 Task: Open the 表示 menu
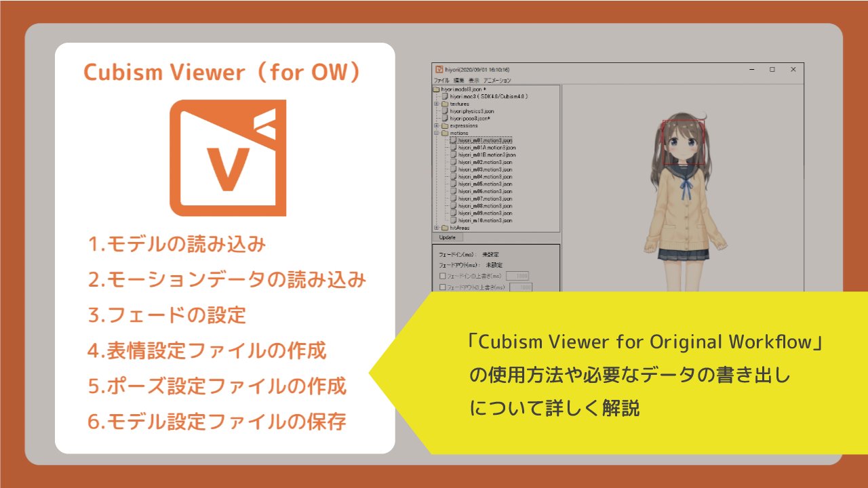tap(474, 80)
